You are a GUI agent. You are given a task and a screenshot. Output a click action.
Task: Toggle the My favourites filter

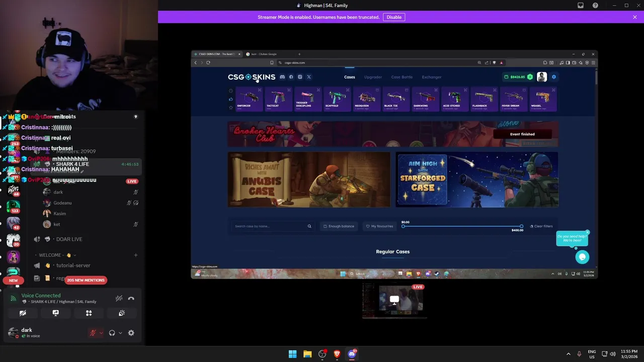pos(379,226)
